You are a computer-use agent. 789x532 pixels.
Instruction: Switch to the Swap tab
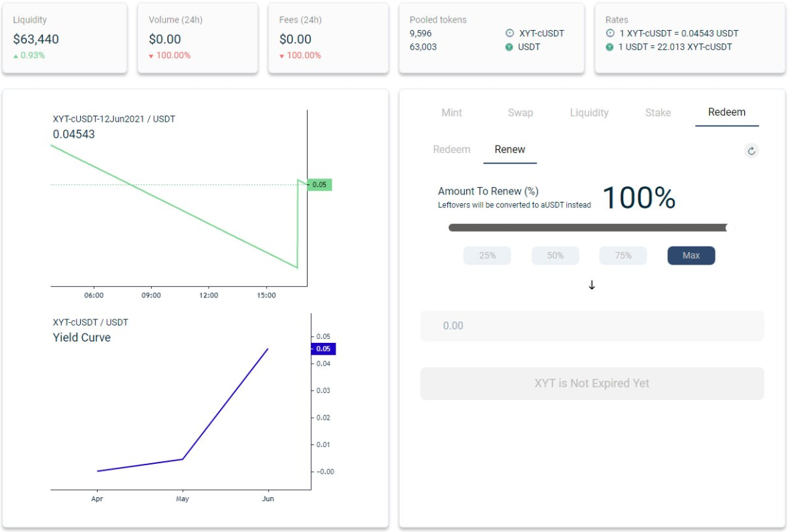tap(520, 112)
